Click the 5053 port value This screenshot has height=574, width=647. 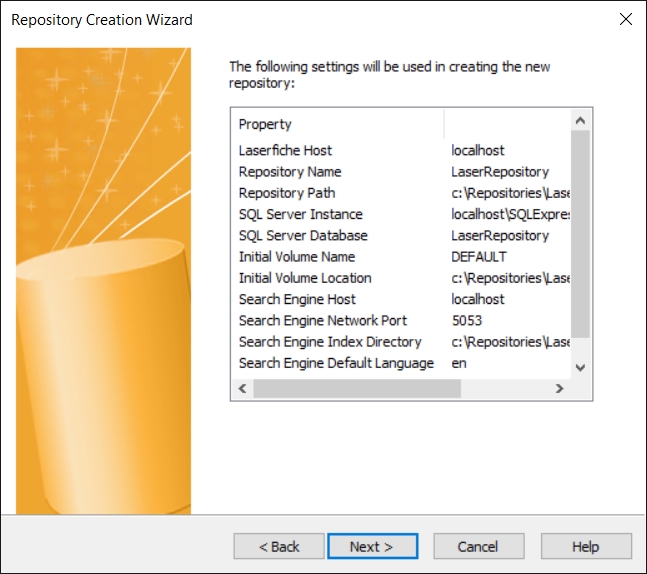point(467,321)
